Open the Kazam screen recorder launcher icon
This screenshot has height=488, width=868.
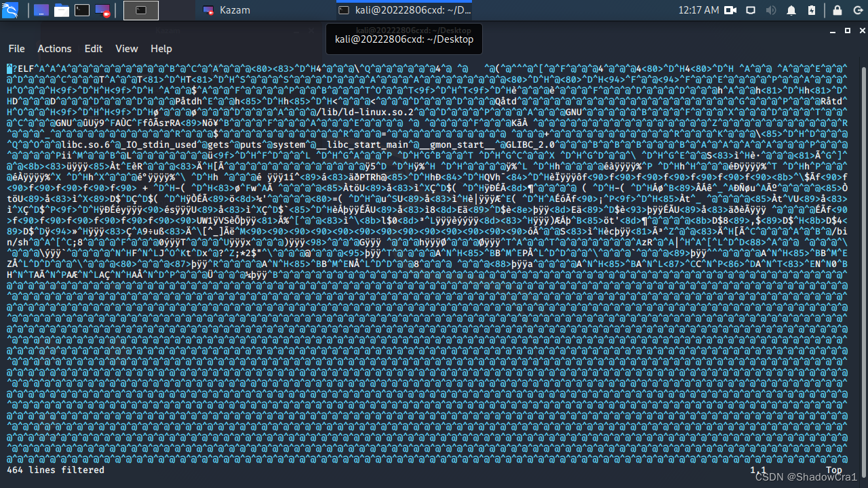[102, 10]
